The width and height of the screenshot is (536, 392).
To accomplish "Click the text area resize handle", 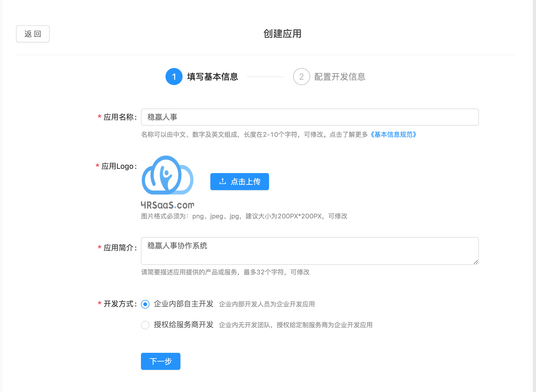I will coord(476,262).
